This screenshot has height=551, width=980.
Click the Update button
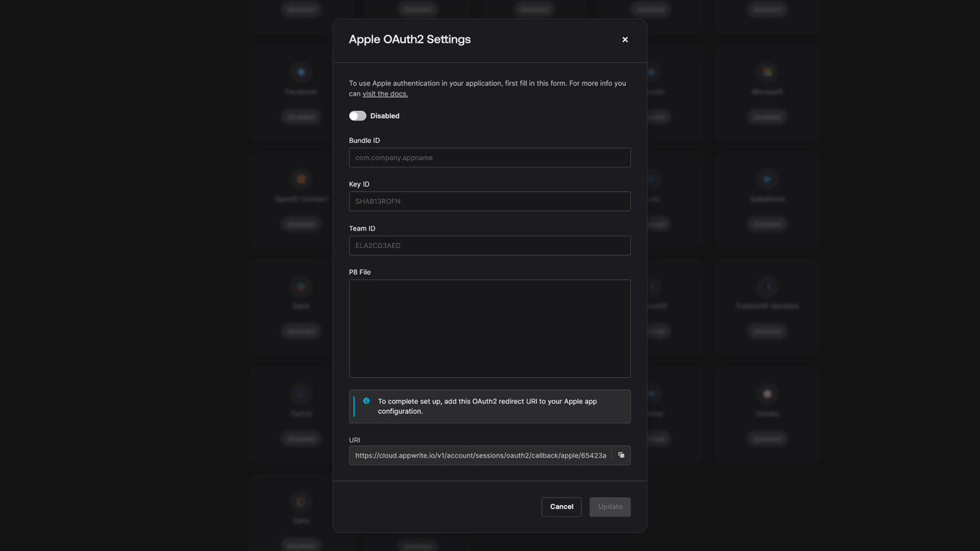click(x=610, y=507)
